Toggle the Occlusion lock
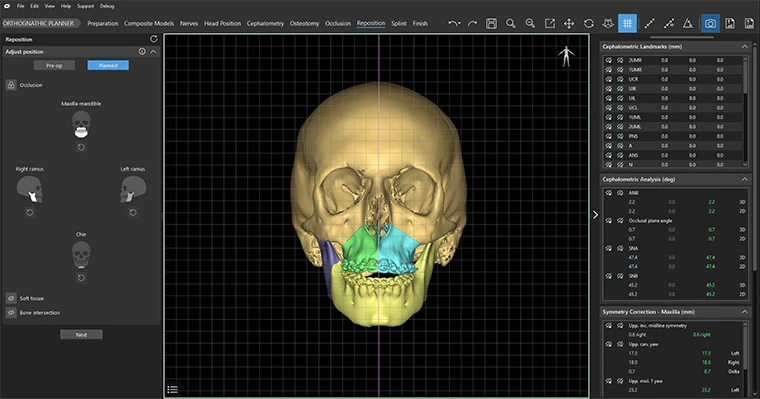 click(11, 85)
